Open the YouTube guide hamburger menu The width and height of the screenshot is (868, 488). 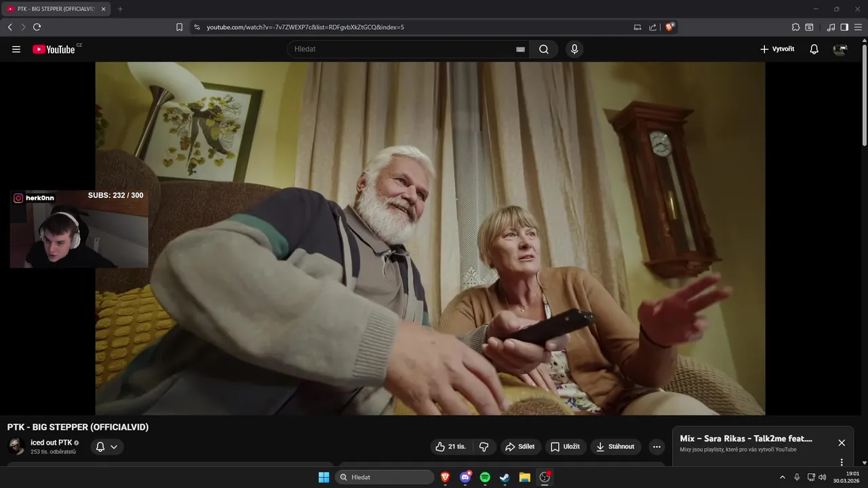pos(16,49)
